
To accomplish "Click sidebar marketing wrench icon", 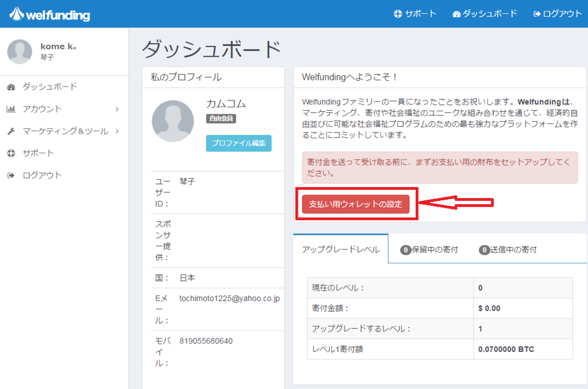I will (x=11, y=131).
